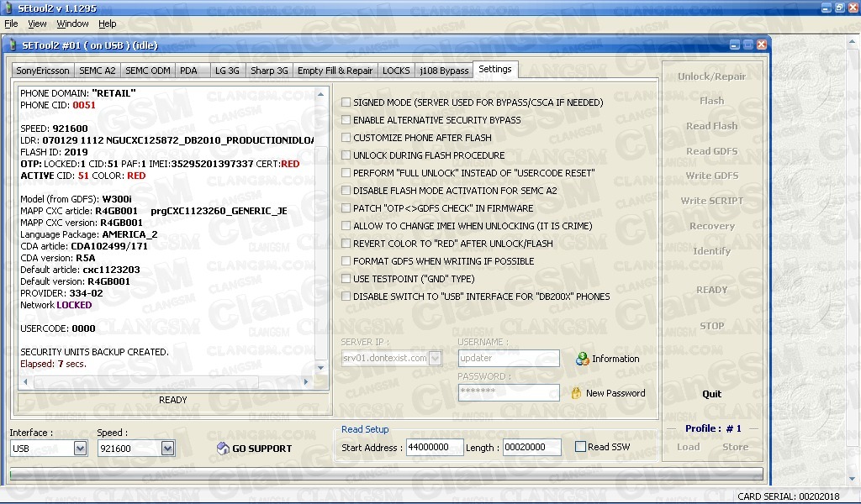Enable PATCH "OTP<>GDFS CHECK" IN FIRMWARE
The image size is (861, 504).
[346, 207]
